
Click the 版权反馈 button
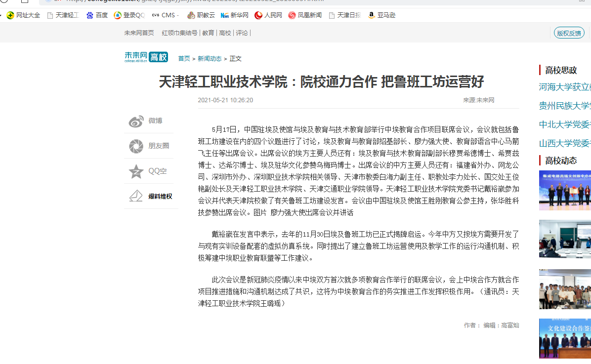coord(569,33)
